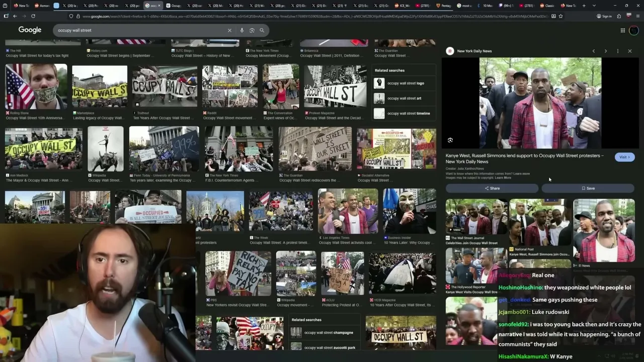
Task: Open the copyright 'Learn More' link
Action: [x=503, y=177]
